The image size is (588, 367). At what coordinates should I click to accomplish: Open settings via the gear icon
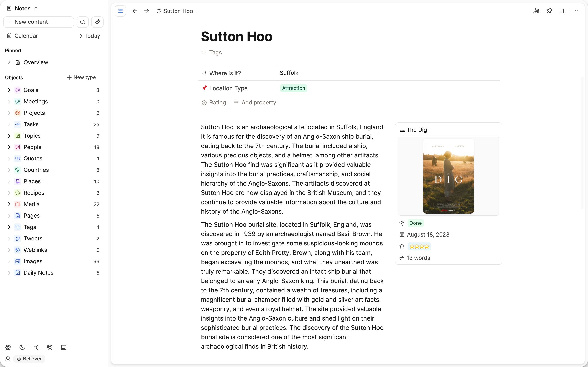pos(8,347)
